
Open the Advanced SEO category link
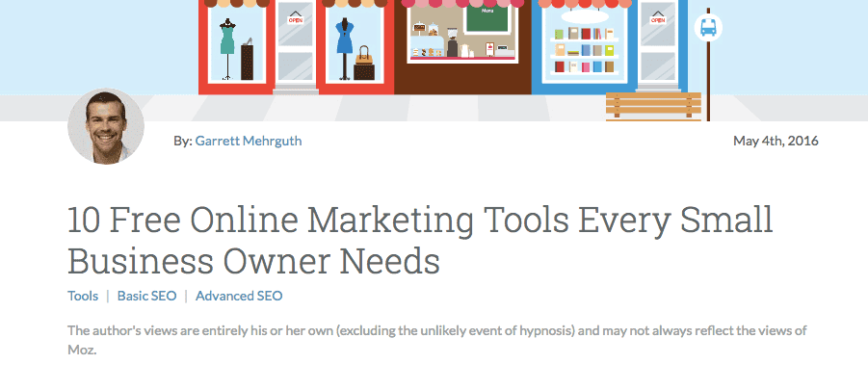pyautogui.click(x=239, y=296)
